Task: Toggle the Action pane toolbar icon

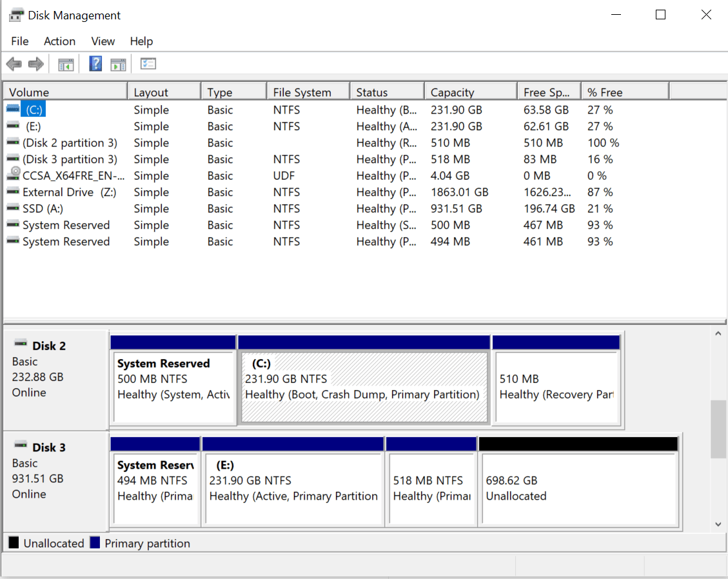Action: coord(119,64)
